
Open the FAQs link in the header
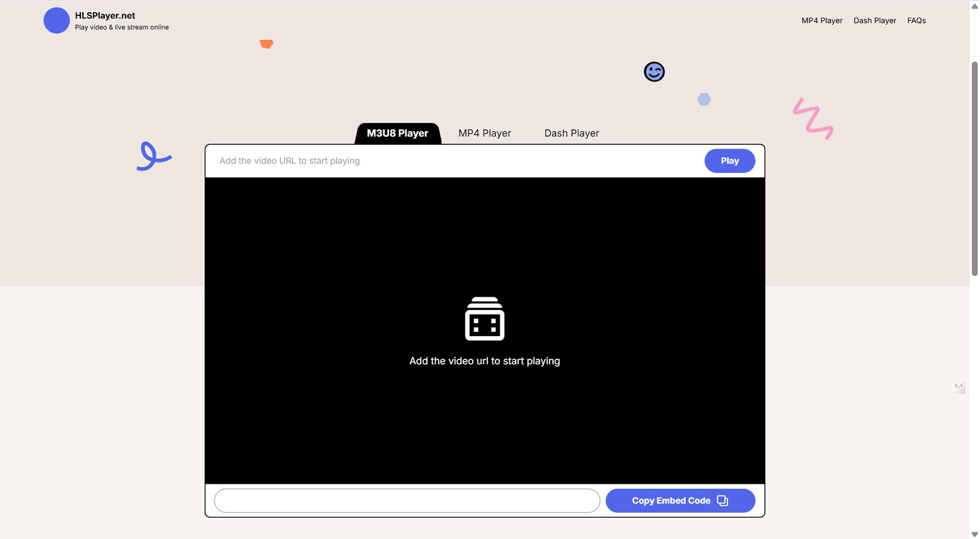[x=916, y=20]
